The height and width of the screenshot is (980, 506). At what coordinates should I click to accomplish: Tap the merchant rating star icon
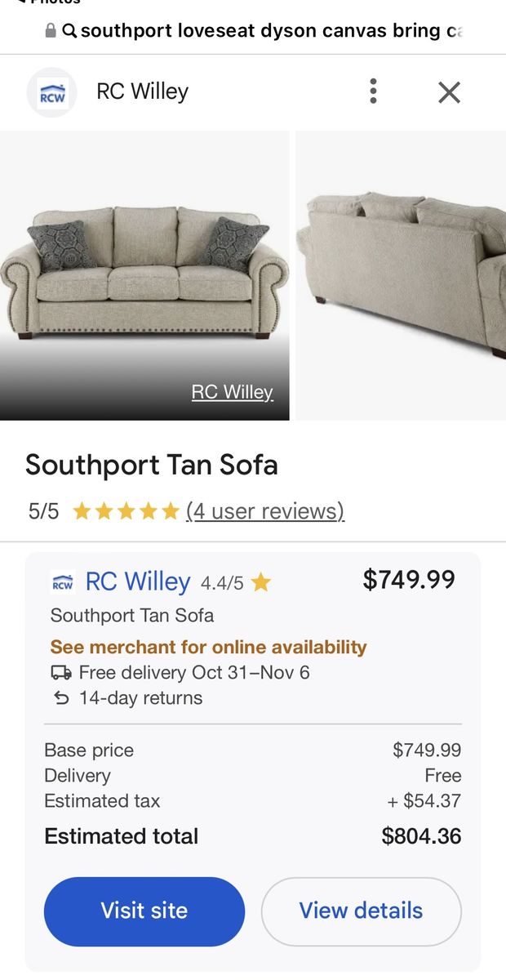pyautogui.click(x=260, y=582)
